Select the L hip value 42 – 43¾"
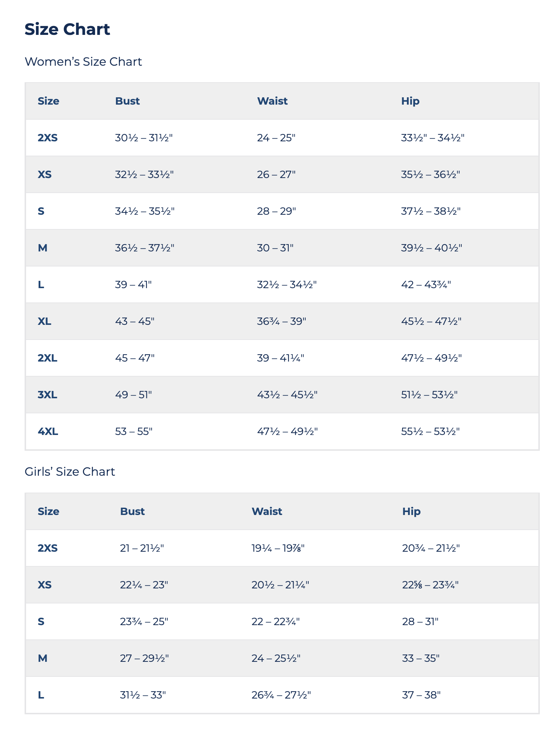560x740 pixels. 426,284
